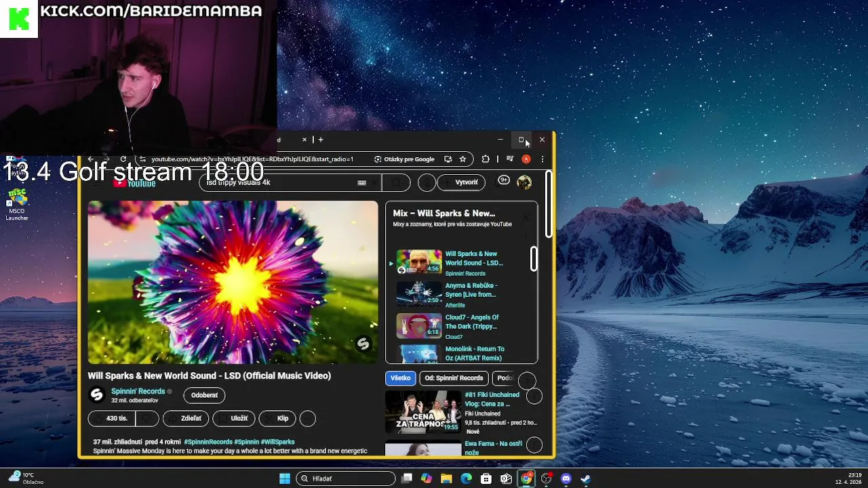This screenshot has height=488, width=868.
Task: Click the #Spinnin hashtag
Action: (247, 442)
